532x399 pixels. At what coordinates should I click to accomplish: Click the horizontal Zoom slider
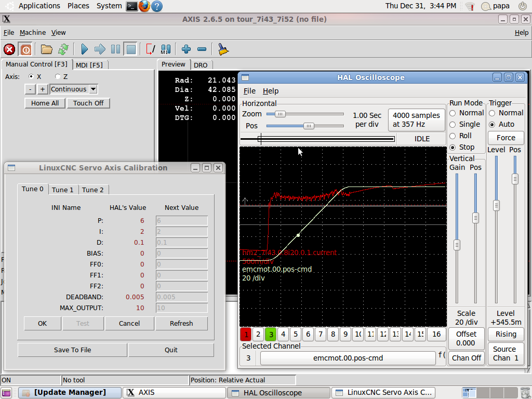[x=280, y=114]
